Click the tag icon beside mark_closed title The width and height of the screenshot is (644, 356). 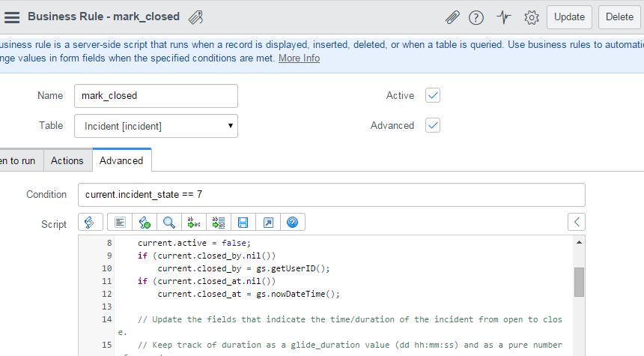196,17
